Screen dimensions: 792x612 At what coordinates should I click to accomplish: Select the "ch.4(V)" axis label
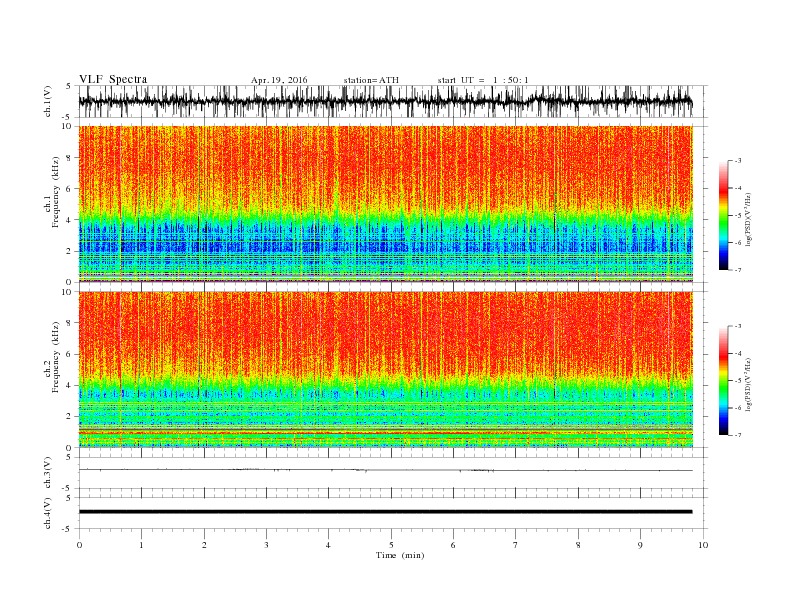coord(48,513)
